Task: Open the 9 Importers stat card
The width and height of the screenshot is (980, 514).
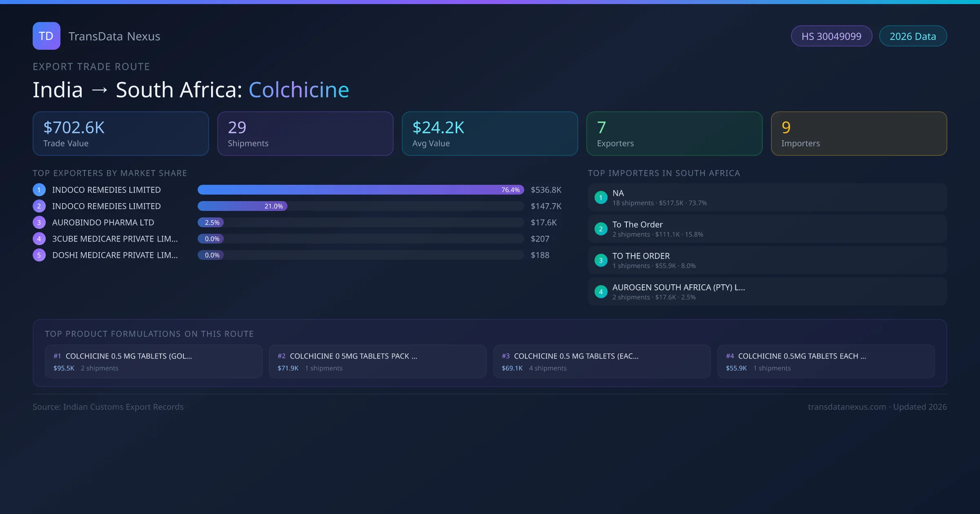Action: click(x=859, y=133)
